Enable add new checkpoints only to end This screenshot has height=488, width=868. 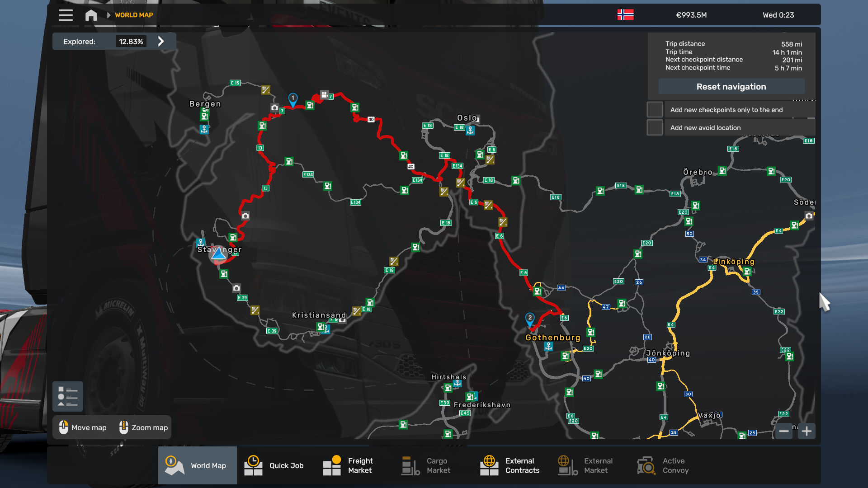(x=655, y=110)
